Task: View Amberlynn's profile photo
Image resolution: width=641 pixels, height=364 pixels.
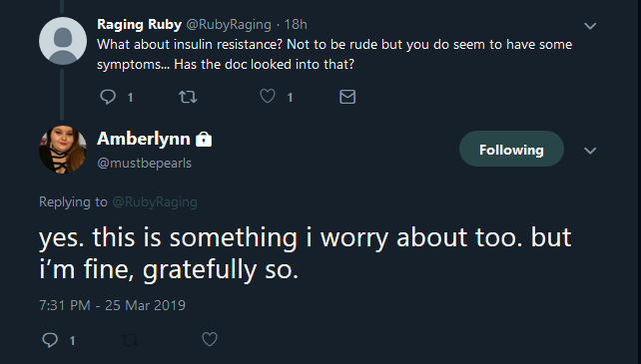Action: pyautogui.click(x=63, y=150)
